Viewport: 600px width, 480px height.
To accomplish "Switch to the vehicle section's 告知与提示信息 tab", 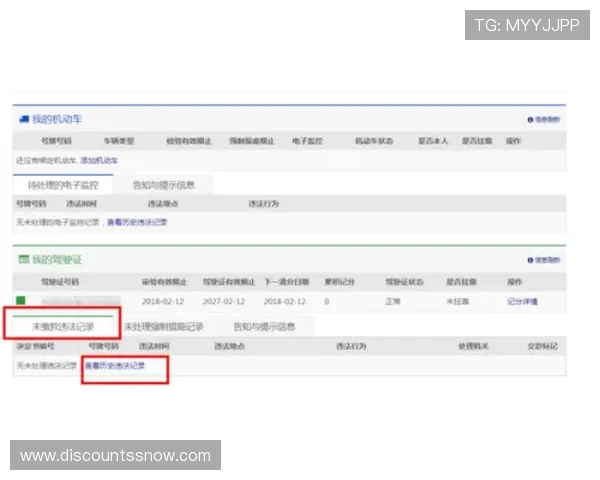I will tap(164, 185).
